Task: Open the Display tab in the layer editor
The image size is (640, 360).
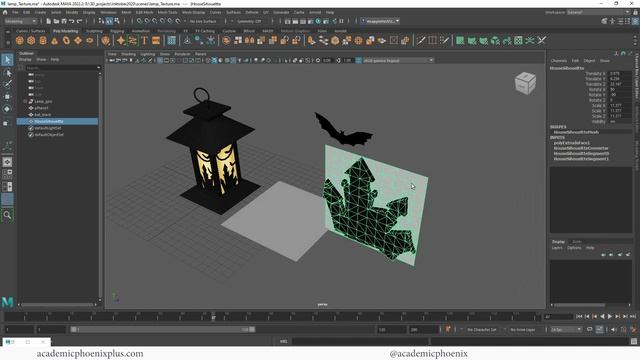Action: [558, 242]
